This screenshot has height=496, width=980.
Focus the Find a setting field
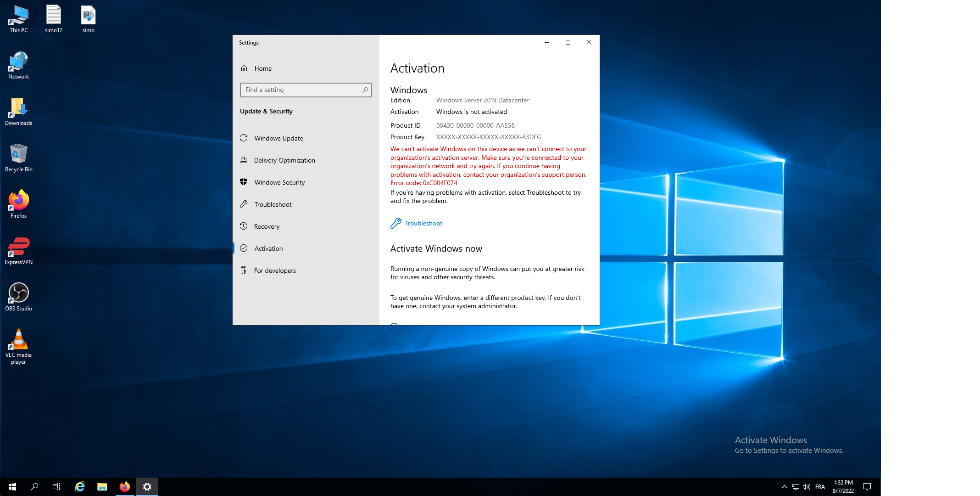coord(306,90)
